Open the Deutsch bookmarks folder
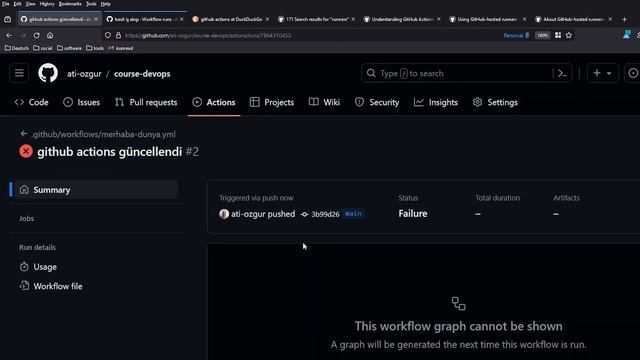 17,48
